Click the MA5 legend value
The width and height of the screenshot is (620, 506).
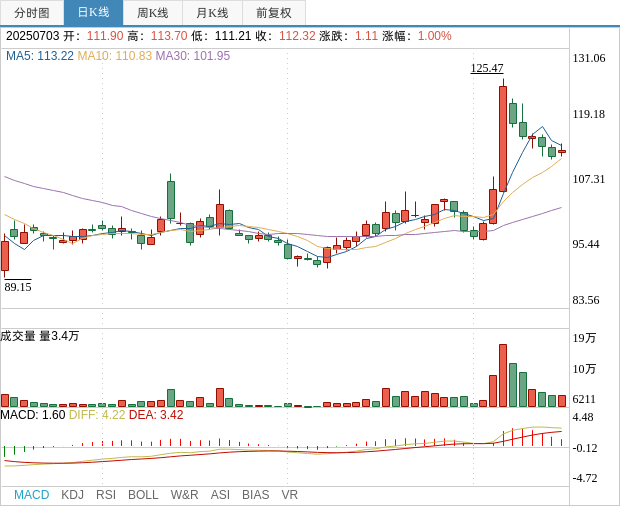(x=40, y=56)
